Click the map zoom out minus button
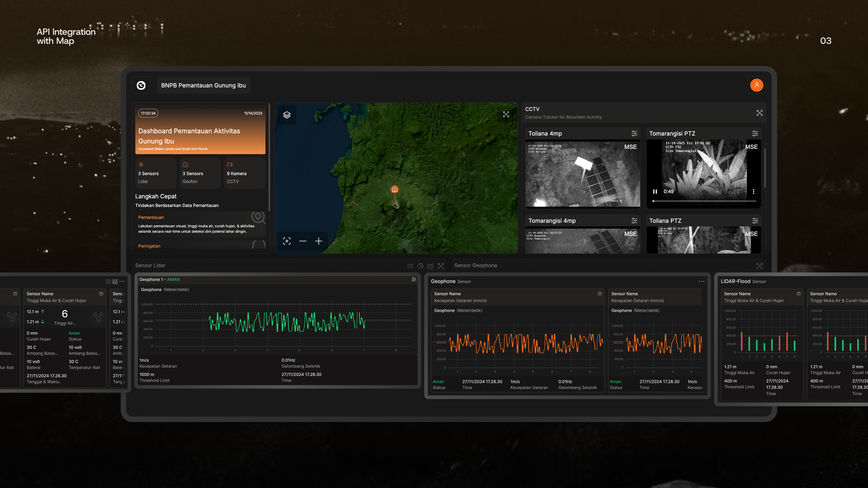Screen dimensions: 868x488 point(303,241)
